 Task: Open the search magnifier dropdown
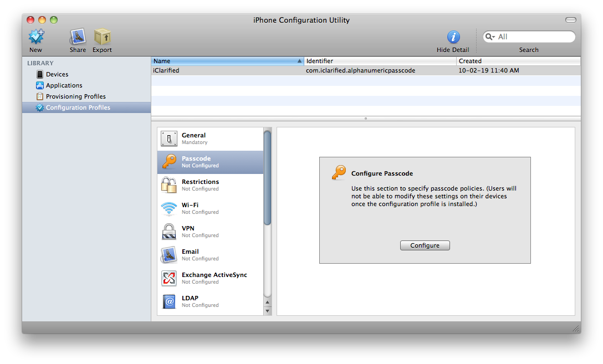(x=490, y=37)
